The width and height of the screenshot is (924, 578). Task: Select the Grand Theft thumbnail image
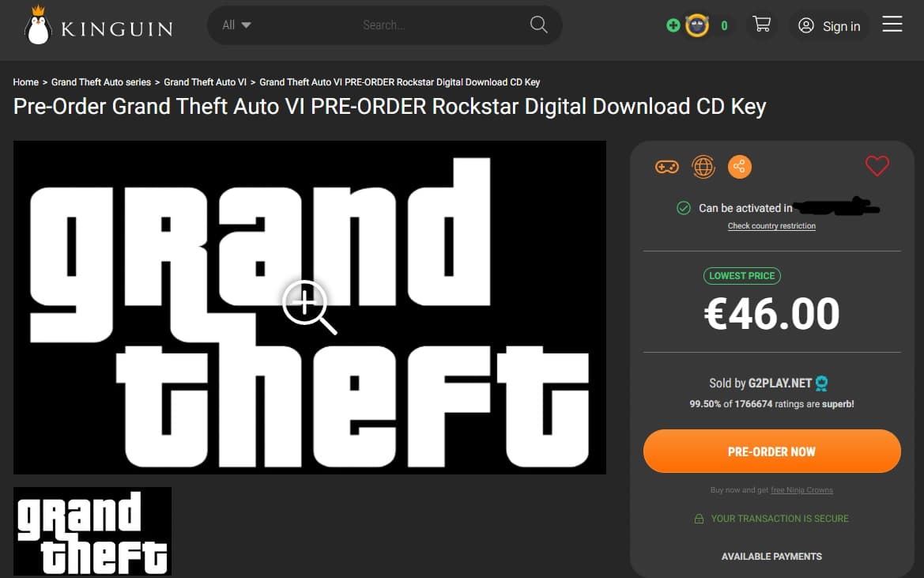[x=92, y=531]
